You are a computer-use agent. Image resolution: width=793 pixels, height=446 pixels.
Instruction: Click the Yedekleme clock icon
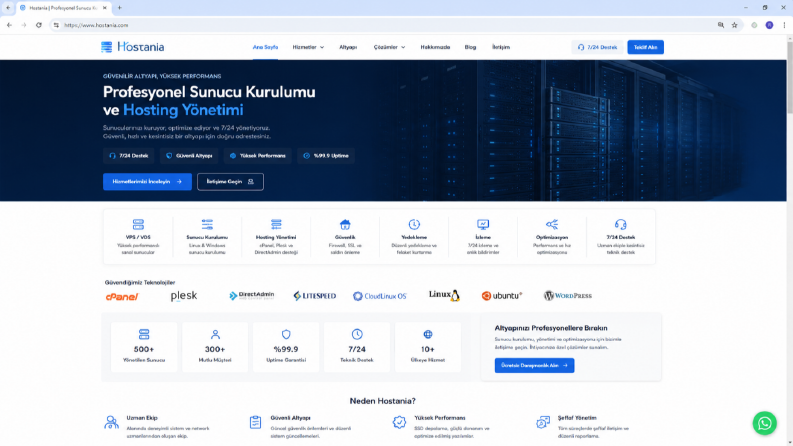(414, 224)
